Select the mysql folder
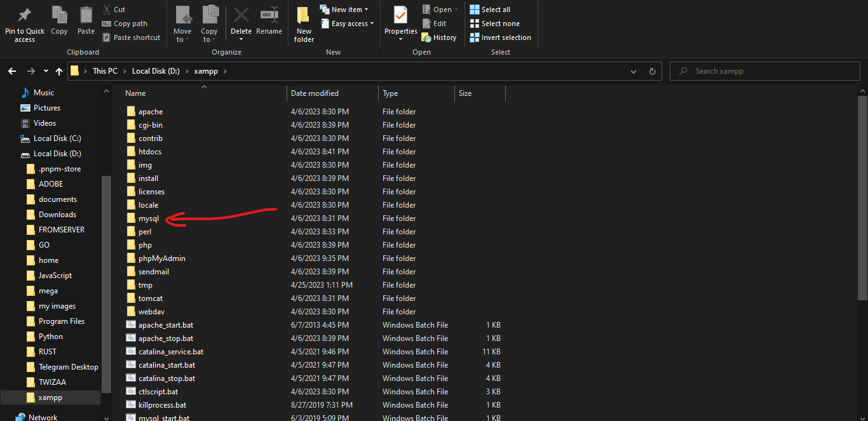The height and width of the screenshot is (421, 868). 149,218
